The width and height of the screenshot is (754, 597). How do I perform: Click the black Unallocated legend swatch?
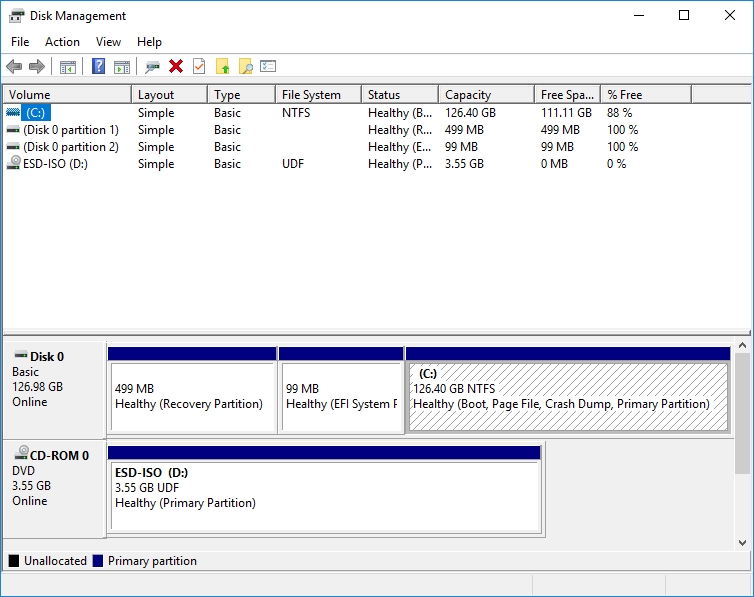(14, 560)
